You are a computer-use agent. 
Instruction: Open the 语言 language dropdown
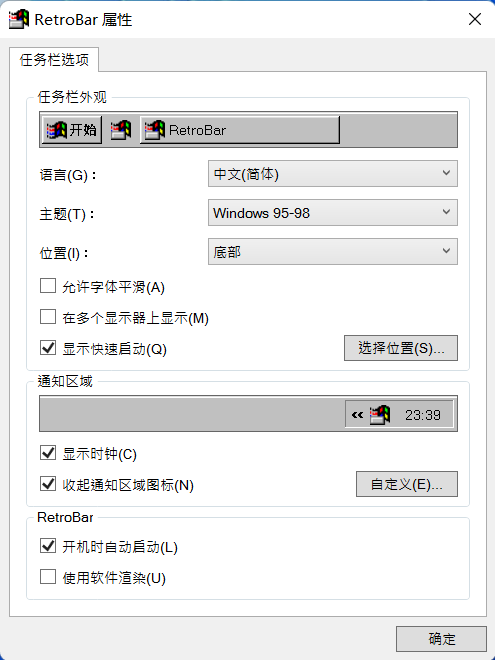(333, 173)
